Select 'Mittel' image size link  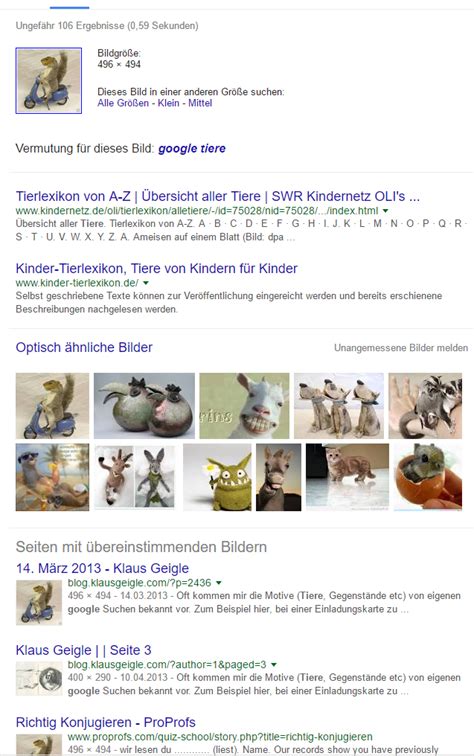point(200,103)
